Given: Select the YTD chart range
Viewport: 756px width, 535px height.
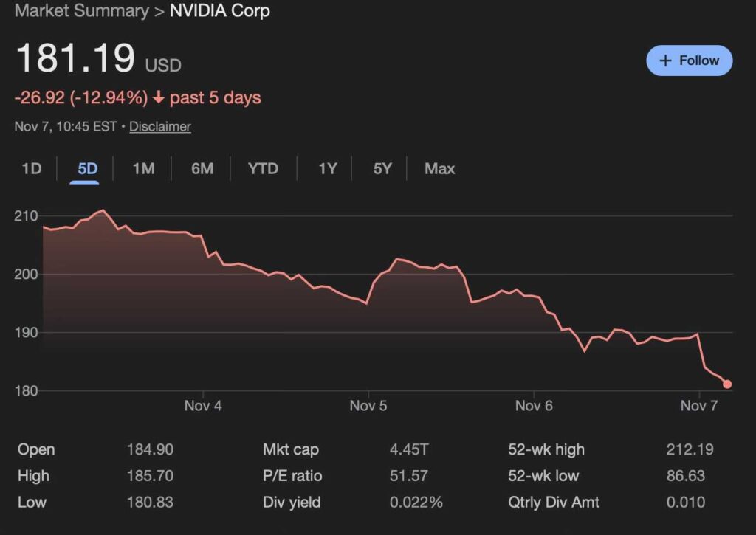Looking at the screenshot, I should [263, 168].
